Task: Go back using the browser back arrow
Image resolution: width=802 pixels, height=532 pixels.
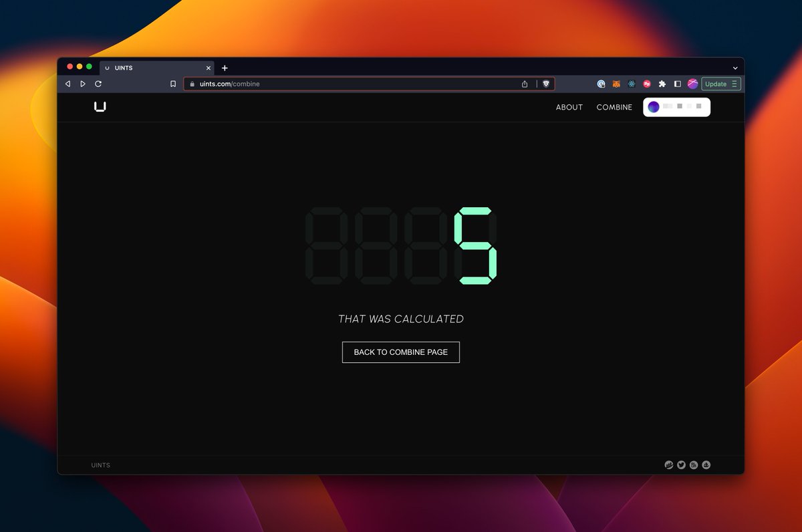Action: (68, 84)
